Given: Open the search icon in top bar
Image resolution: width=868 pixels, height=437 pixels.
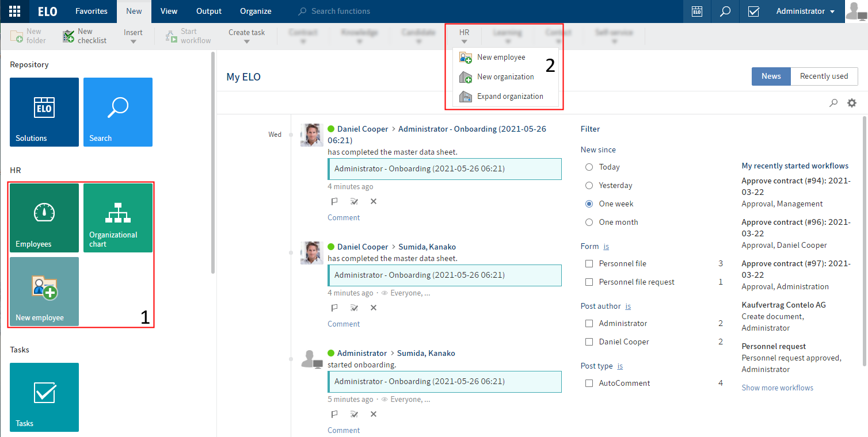Looking at the screenshot, I should (x=725, y=11).
